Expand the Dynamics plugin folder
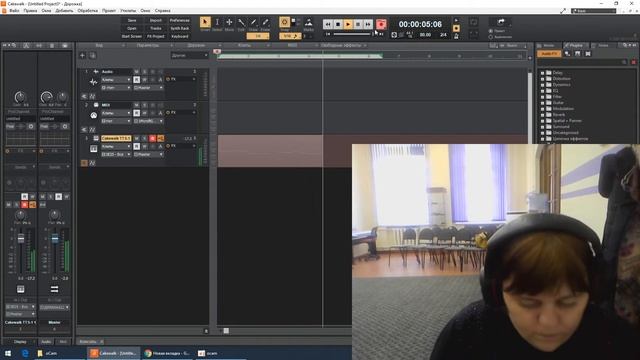This screenshot has height=360, width=640. pyautogui.click(x=542, y=84)
